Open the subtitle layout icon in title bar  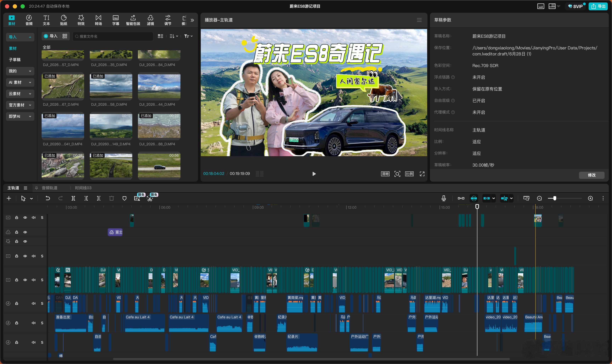pyautogui.click(x=541, y=6)
